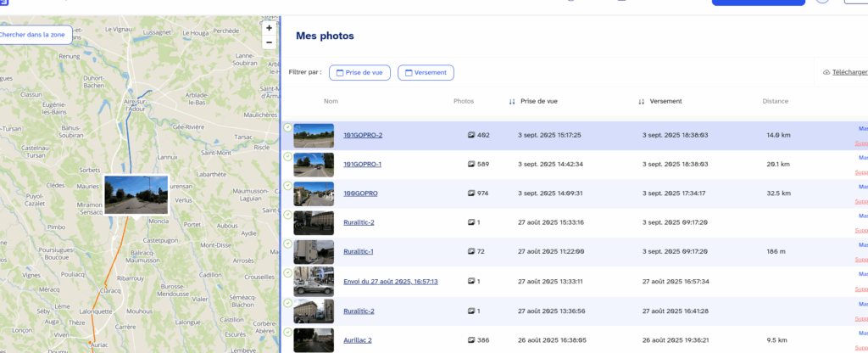The width and height of the screenshot is (868, 353).
Task: Toggle the status check circle for 100GOPRO
Action: click(x=287, y=186)
